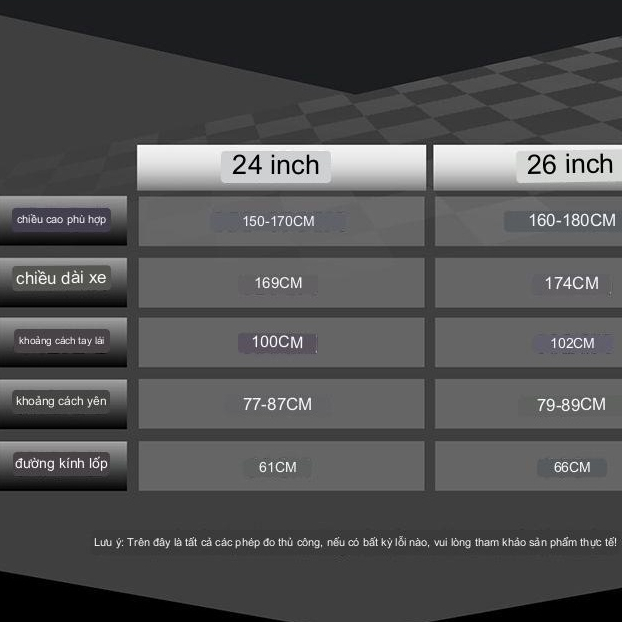Click the 61CM tire diameter value
Screen dimensions: 622x622
pyautogui.click(x=277, y=467)
